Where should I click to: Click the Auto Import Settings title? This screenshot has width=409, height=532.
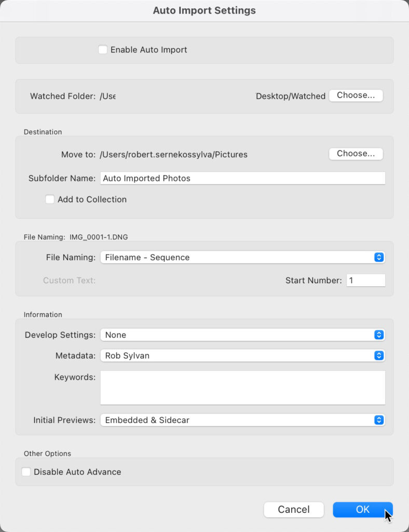[x=204, y=10]
